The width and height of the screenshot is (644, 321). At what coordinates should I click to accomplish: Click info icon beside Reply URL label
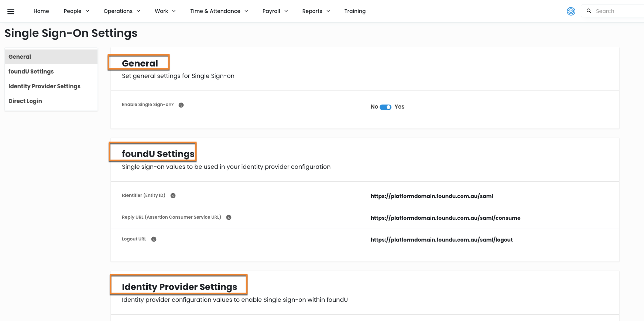pyautogui.click(x=229, y=218)
